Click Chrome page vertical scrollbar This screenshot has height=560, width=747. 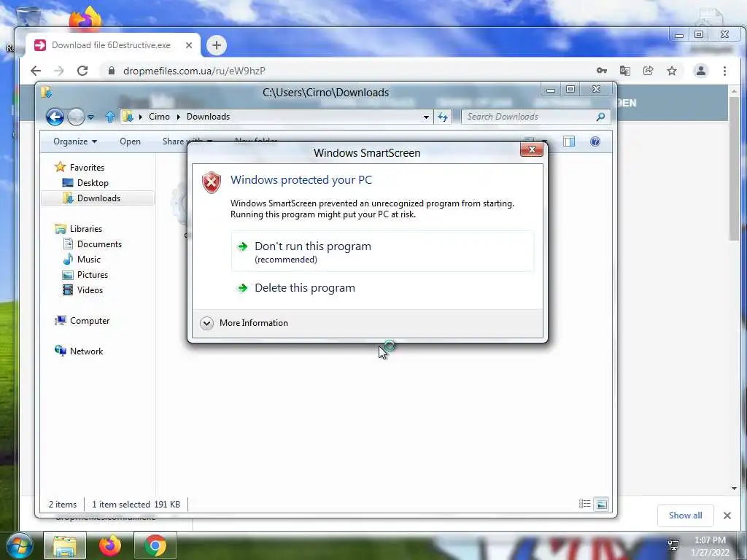[734, 167]
